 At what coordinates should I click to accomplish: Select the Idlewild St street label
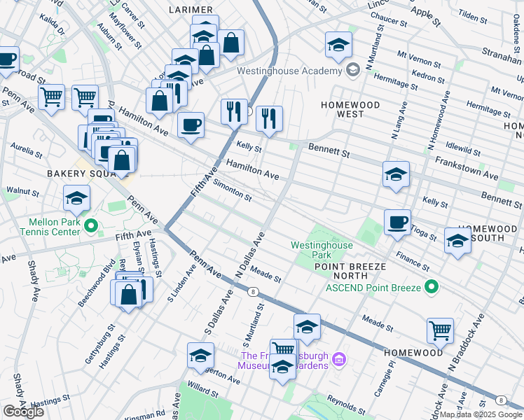click(463, 149)
